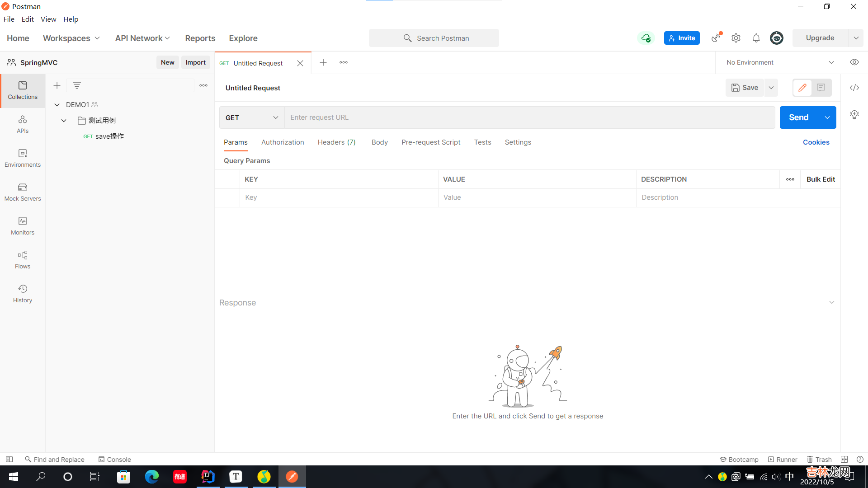Toggle environment quick look eye icon

coord(854,62)
